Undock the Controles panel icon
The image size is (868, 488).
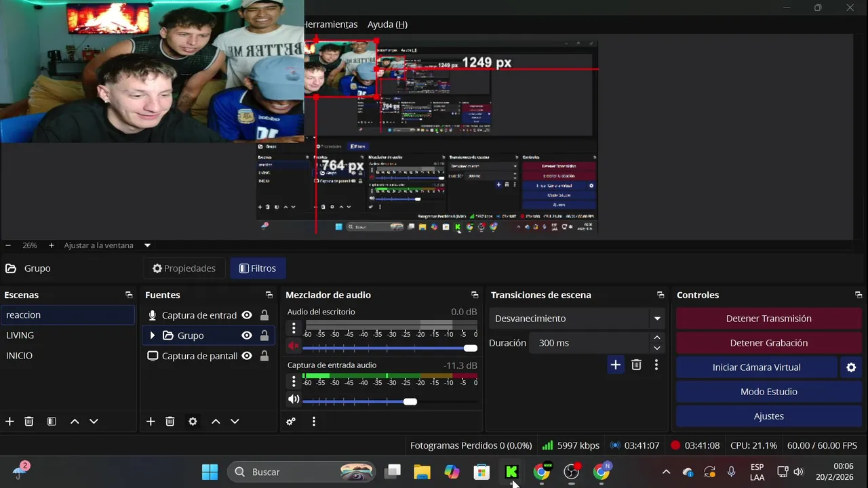tap(859, 295)
